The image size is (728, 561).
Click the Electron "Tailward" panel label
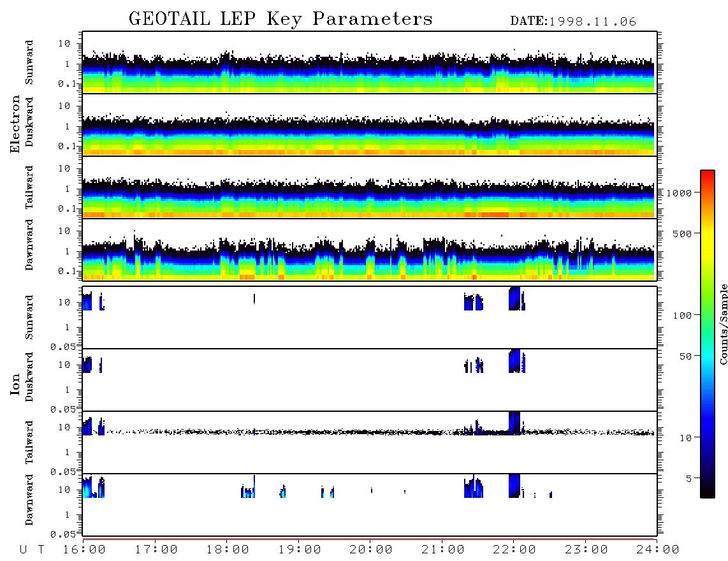pos(29,187)
